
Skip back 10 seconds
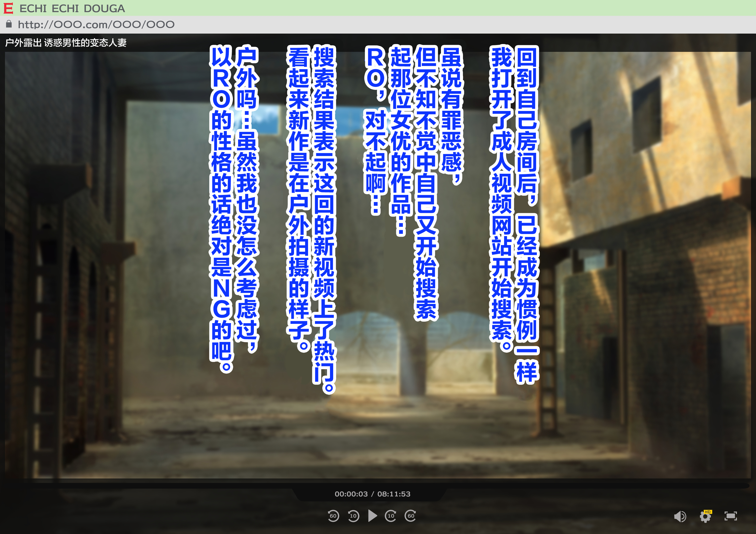pos(353,516)
